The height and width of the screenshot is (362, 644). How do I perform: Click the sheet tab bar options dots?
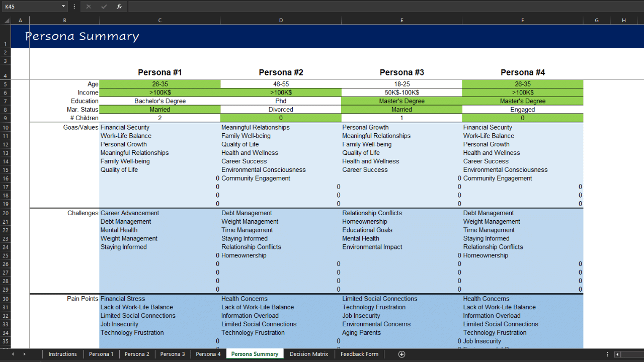click(608, 354)
